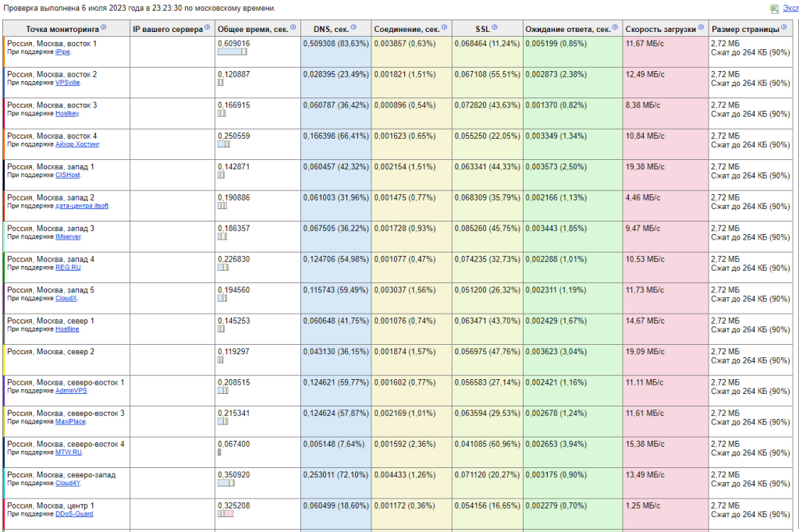Click help icon beside IP вашего сервера
Image resolution: width=799 pixels, height=532 pixels.
(207, 27)
